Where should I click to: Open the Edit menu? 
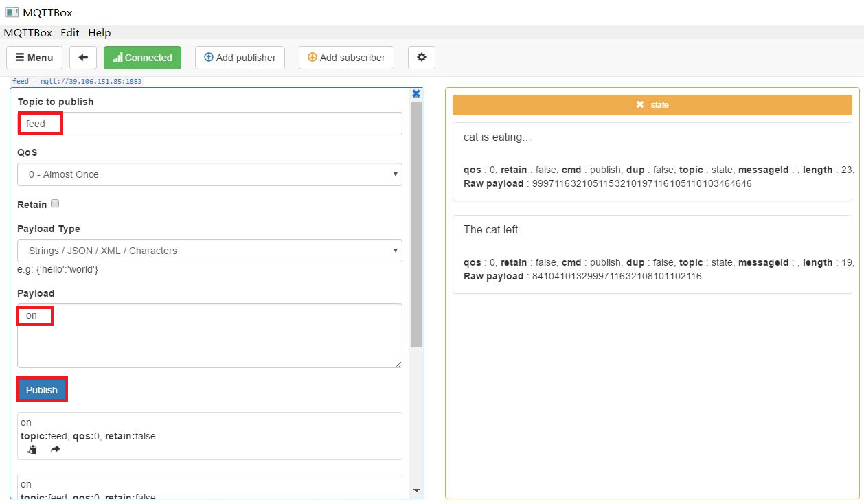coord(69,32)
